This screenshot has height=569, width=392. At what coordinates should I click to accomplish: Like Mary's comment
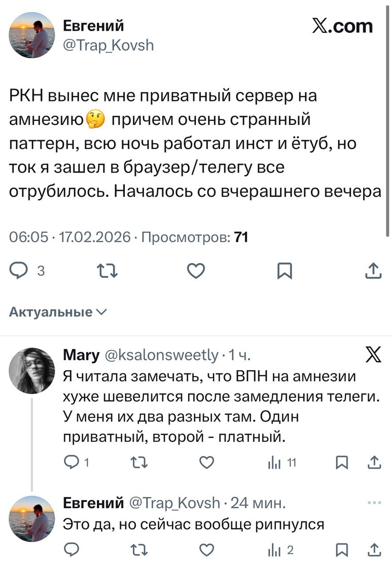point(206,463)
